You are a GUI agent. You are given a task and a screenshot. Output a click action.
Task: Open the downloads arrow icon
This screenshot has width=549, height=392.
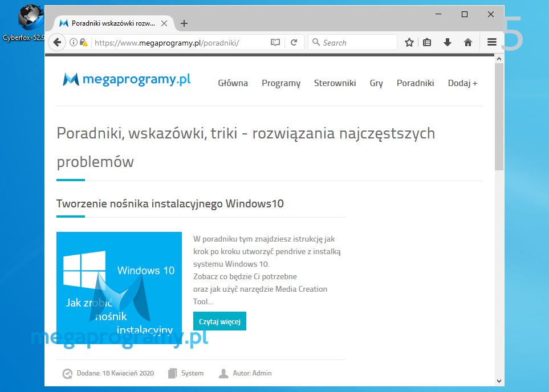click(x=447, y=42)
